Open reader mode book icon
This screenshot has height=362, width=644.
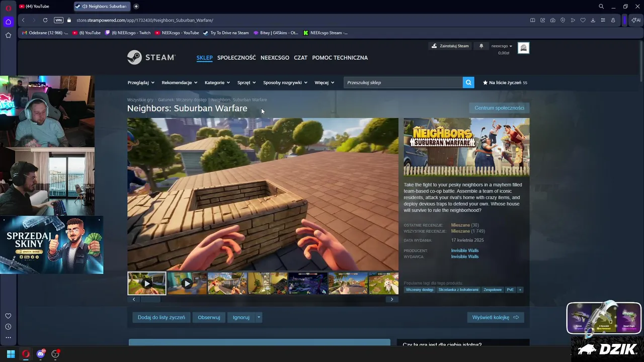click(533, 20)
